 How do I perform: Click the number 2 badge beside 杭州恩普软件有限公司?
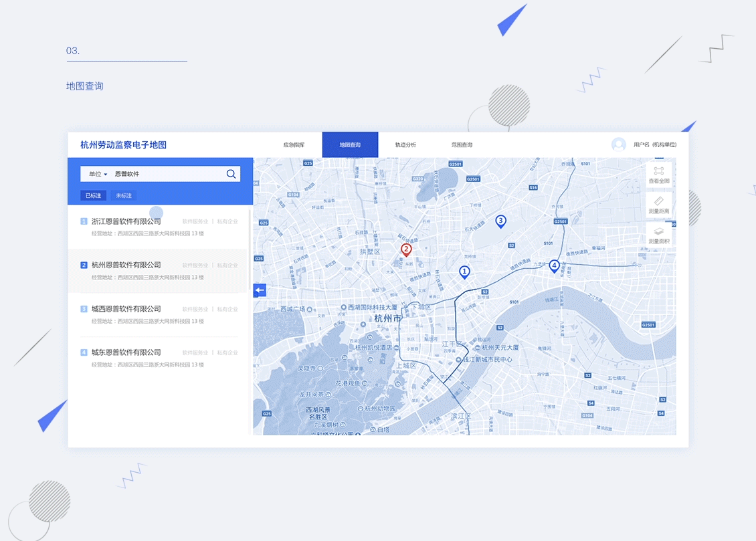click(x=84, y=265)
